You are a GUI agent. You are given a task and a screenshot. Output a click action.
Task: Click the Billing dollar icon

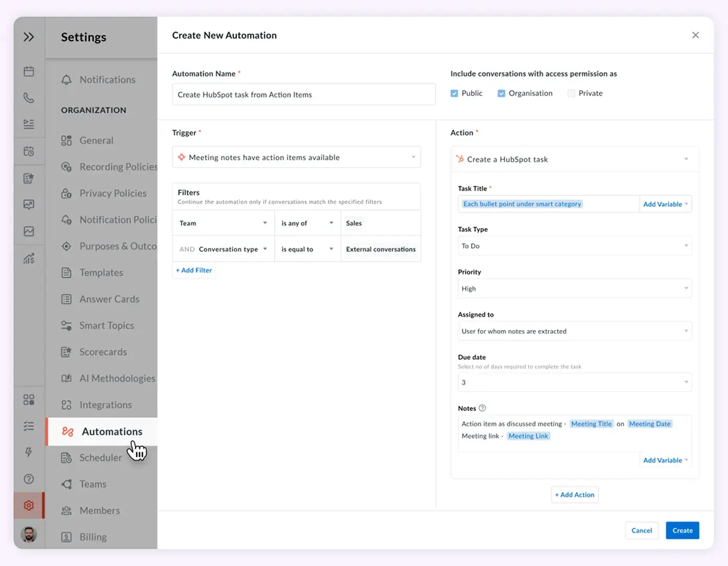[66, 537]
